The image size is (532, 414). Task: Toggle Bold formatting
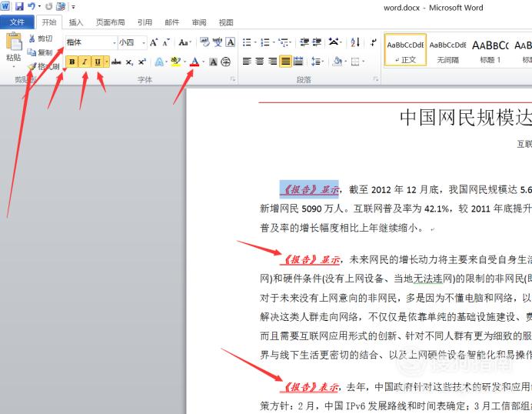(x=72, y=62)
